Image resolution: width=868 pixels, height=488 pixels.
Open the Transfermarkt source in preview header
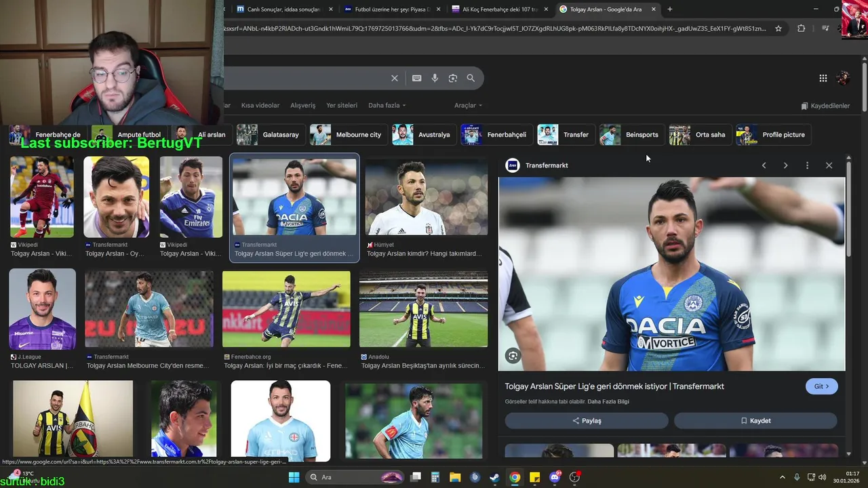click(x=538, y=165)
